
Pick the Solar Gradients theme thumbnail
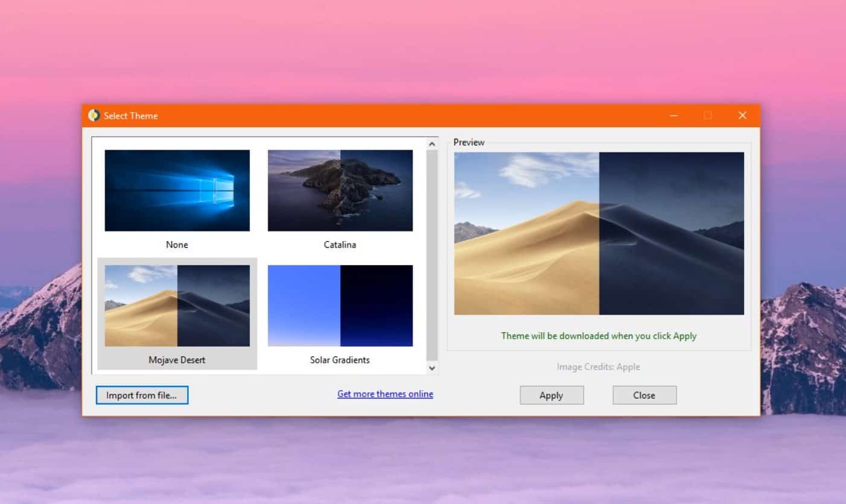pyautogui.click(x=340, y=306)
